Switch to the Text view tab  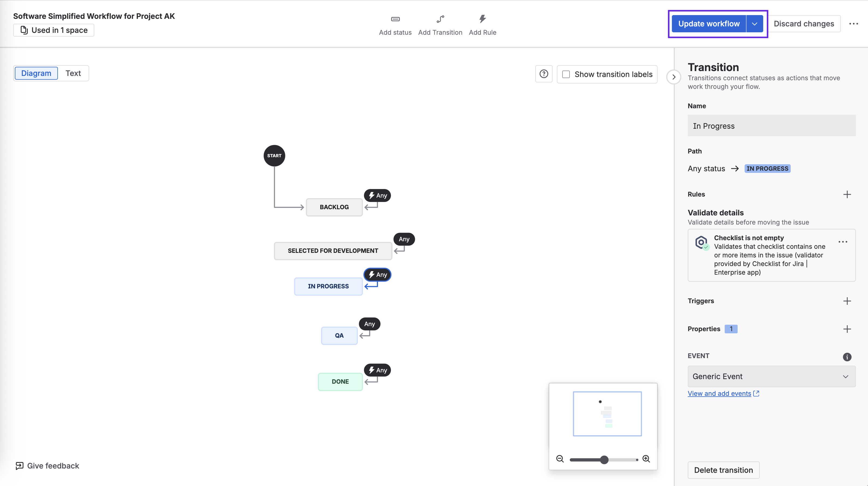(73, 74)
